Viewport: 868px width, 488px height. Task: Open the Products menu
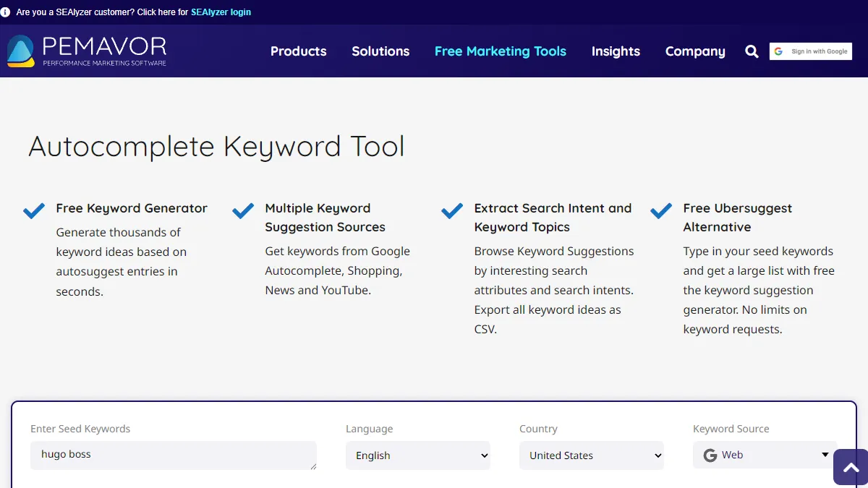pyautogui.click(x=299, y=51)
